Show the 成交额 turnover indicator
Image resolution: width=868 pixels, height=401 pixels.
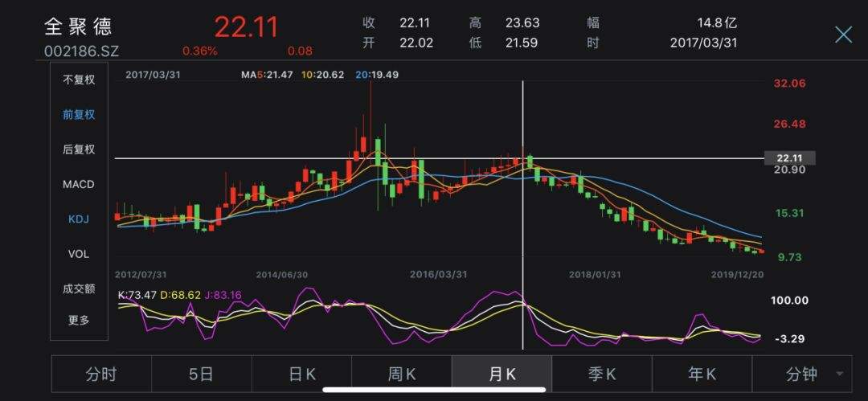coord(79,288)
